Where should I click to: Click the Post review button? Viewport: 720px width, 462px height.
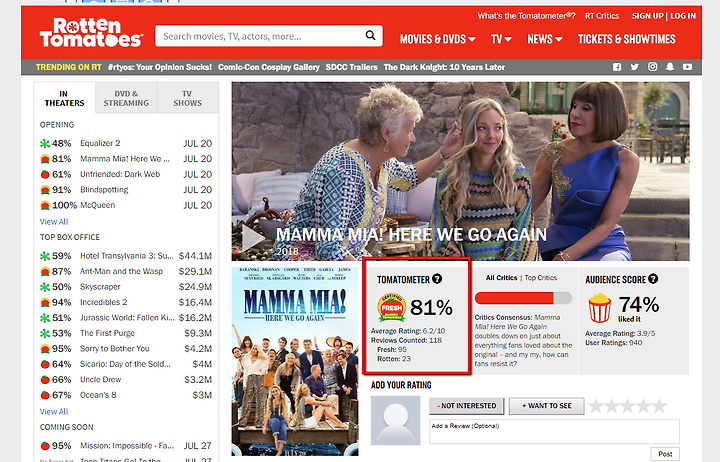pos(665,454)
